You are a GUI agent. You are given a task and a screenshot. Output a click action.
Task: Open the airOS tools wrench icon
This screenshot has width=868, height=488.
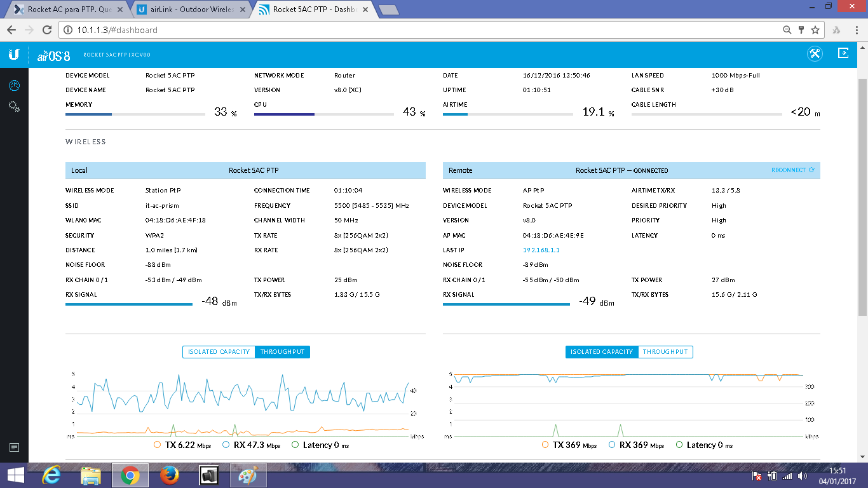click(x=815, y=54)
